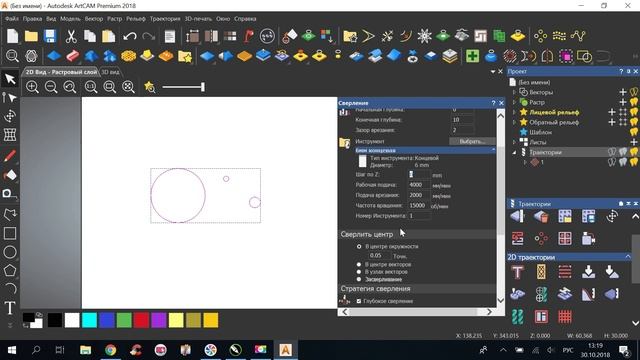Pick the cyan color swatch
This screenshot has height=360, width=640.
point(89,320)
